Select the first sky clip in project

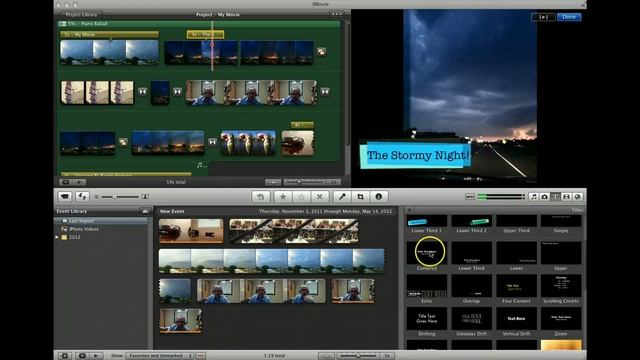tap(109, 52)
